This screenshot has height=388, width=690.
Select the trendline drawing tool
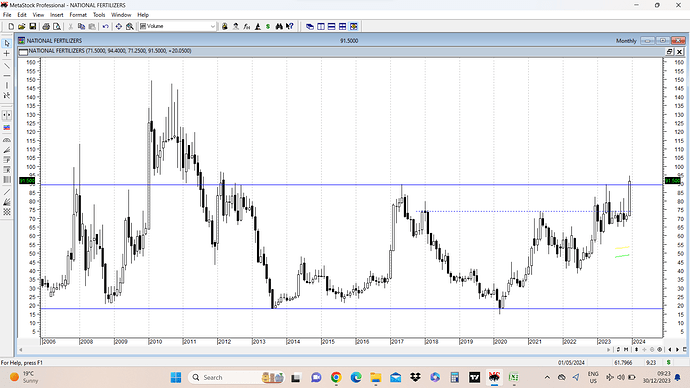(x=7, y=66)
